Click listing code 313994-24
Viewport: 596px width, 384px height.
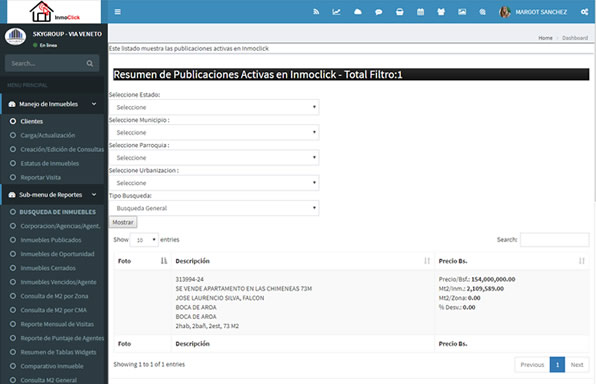189,279
